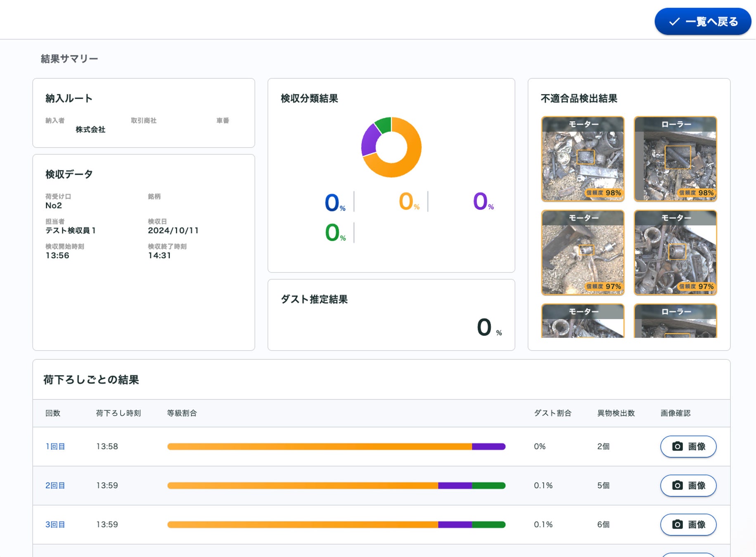Click the 等級割合 column header
The width and height of the screenshot is (756, 557).
[182, 413]
